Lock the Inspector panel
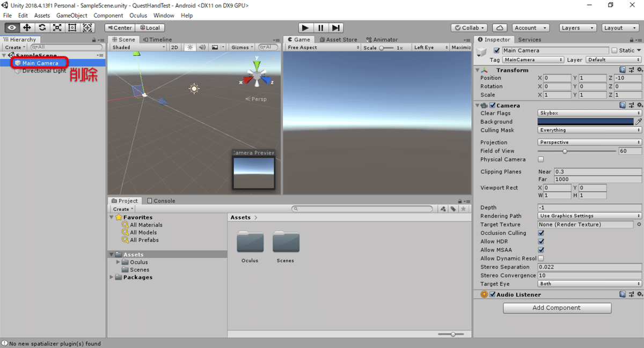Image resolution: width=644 pixels, height=348 pixels. pyautogui.click(x=631, y=40)
